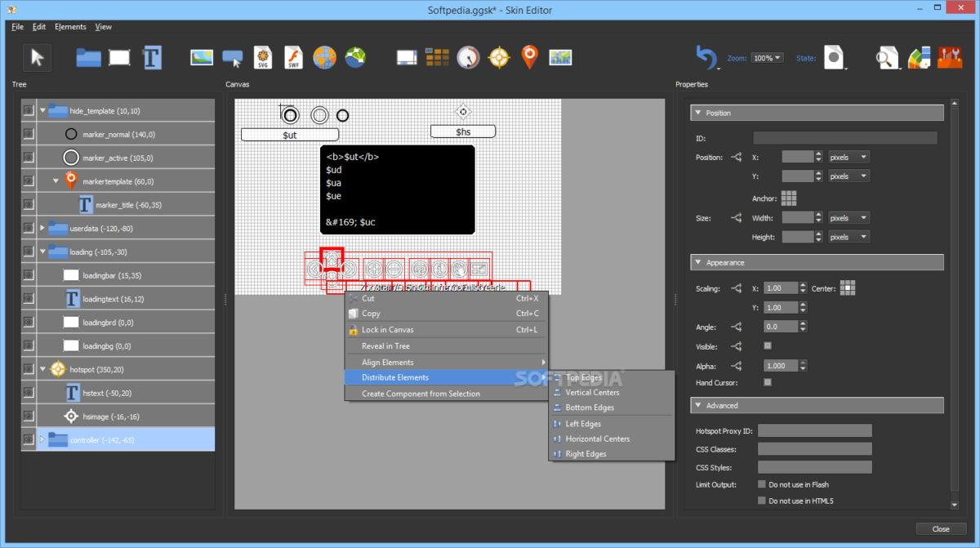980x548 pixels.
Task: Enable the Hand Cursor checkbox
Action: tap(767, 382)
